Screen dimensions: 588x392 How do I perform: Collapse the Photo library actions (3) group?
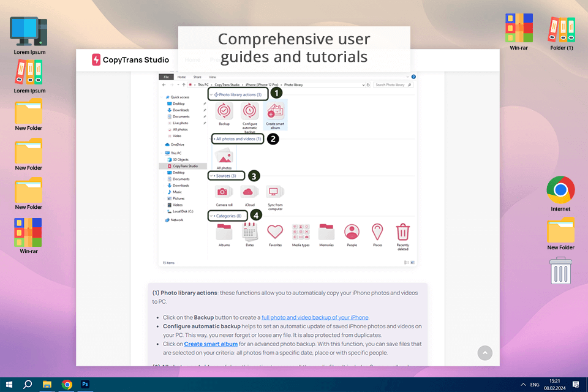pyautogui.click(x=211, y=95)
